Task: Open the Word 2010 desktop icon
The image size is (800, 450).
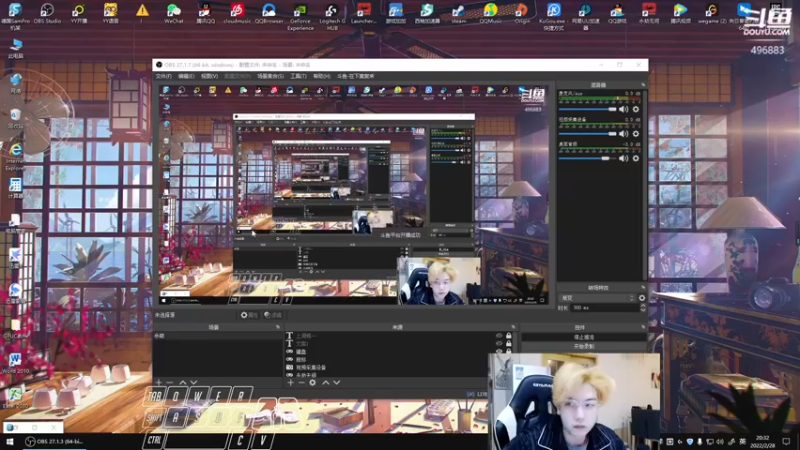Action: tap(15, 363)
